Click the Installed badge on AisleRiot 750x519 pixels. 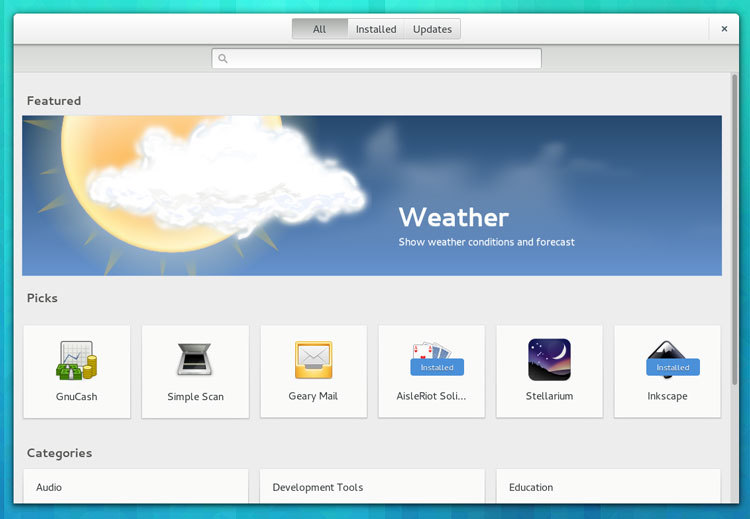(437, 367)
